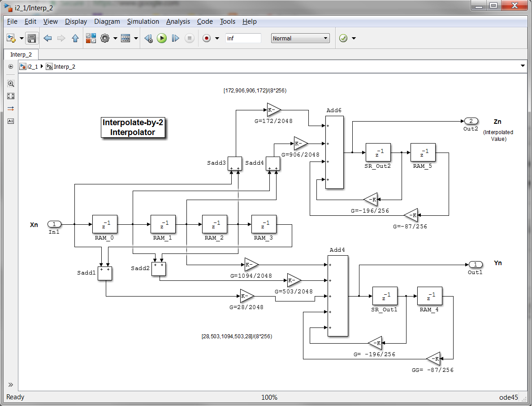
Task: Open the Tools menu
Action: [227, 22]
